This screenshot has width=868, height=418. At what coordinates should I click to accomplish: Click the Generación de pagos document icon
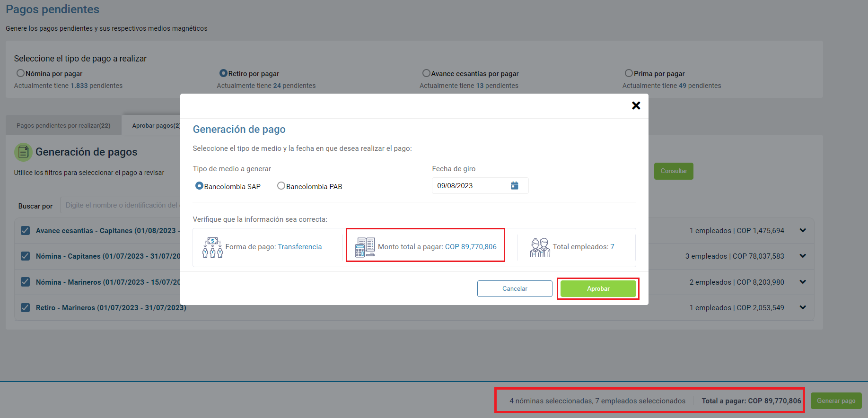pyautogui.click(x=23, y=152)
